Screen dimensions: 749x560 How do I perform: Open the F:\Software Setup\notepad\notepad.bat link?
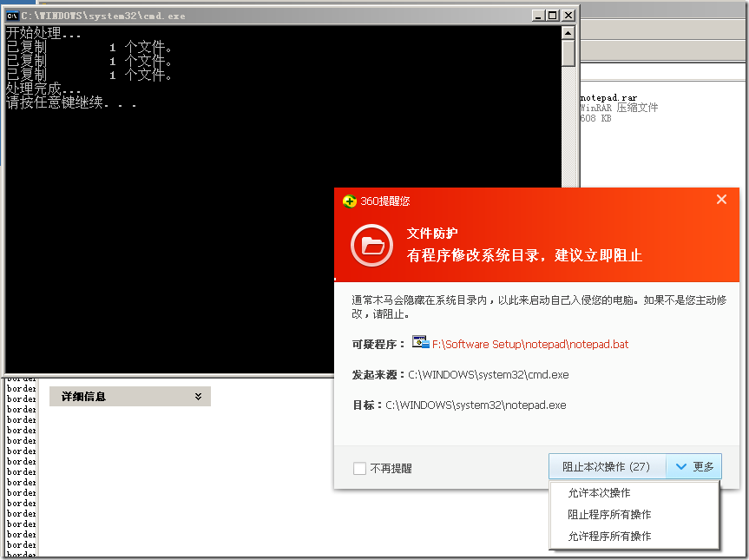point(530,345)
